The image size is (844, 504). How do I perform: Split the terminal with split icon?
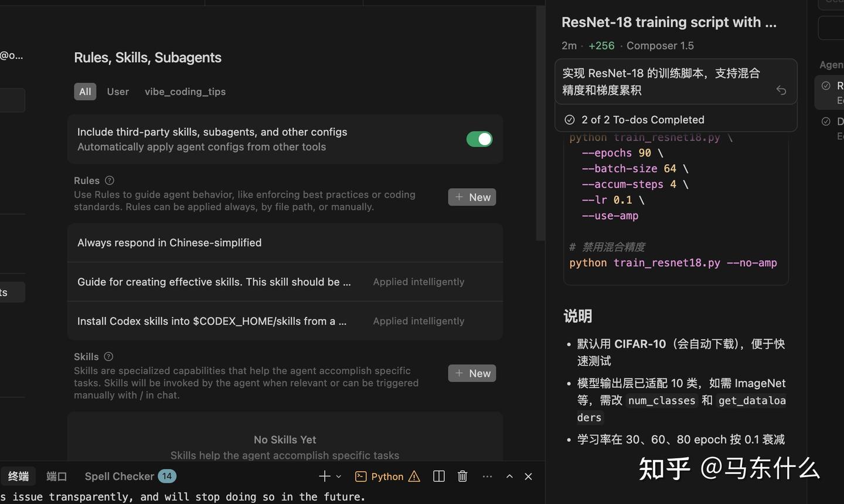[x=439, y=476]
